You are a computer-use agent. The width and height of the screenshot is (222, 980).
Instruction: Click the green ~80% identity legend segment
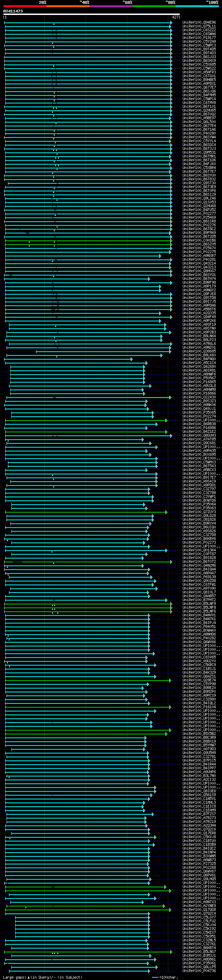point(154,6)
